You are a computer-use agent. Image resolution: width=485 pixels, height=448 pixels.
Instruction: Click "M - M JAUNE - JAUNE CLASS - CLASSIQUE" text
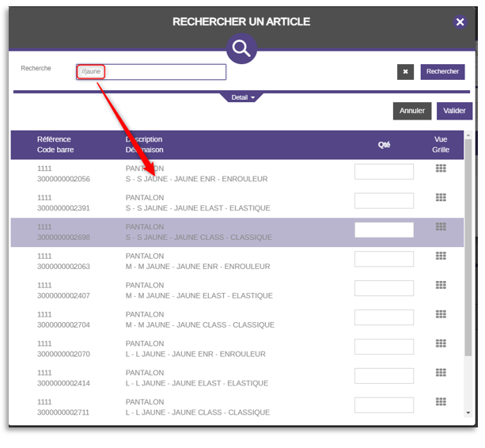[x=200, y=325]
